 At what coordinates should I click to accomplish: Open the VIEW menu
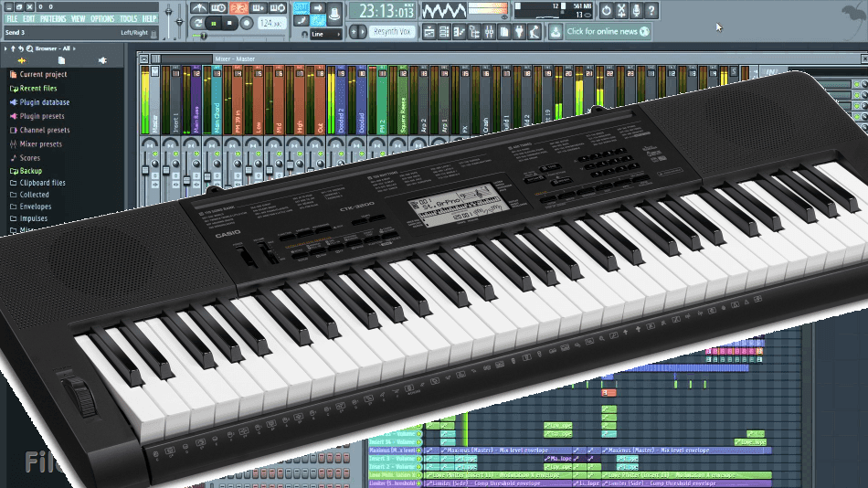click(78, 19)
